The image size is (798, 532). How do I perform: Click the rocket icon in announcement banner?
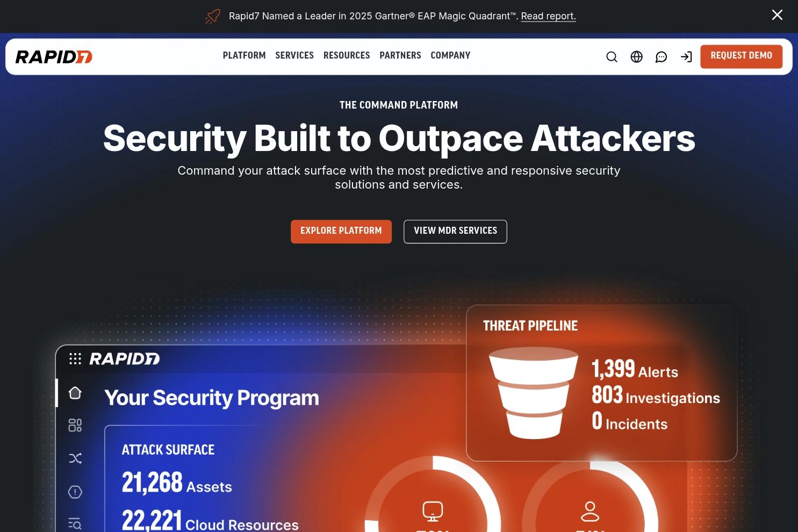(213, 16)
